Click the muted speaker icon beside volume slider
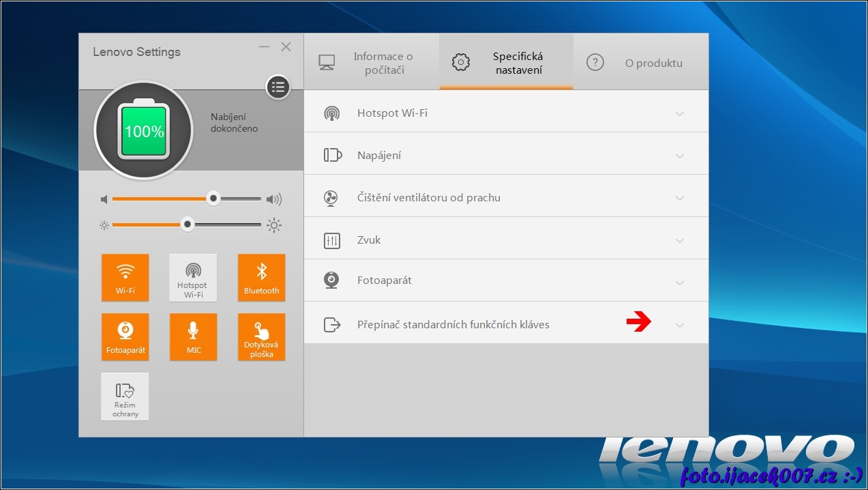The width and height of the screenshot is (868, 490). click(x=104, y=199)
